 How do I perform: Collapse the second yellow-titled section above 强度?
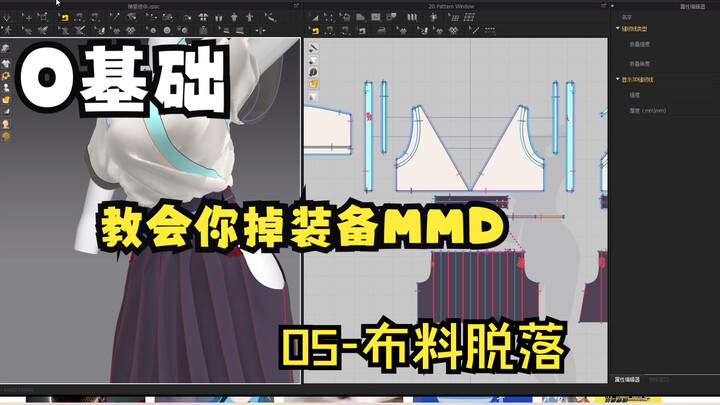pos(618,79)
